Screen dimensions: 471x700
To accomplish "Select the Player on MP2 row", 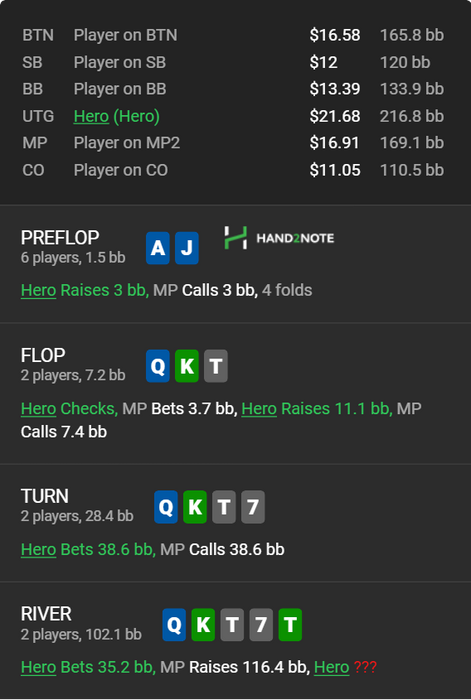I will pyautogui.click(x=233, y=143).
